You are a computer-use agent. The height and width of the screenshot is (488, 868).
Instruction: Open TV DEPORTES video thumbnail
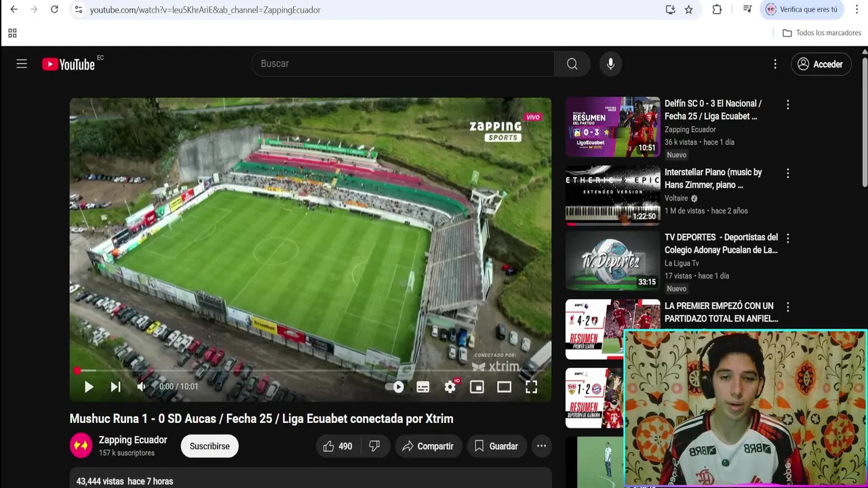click(613, 262)
